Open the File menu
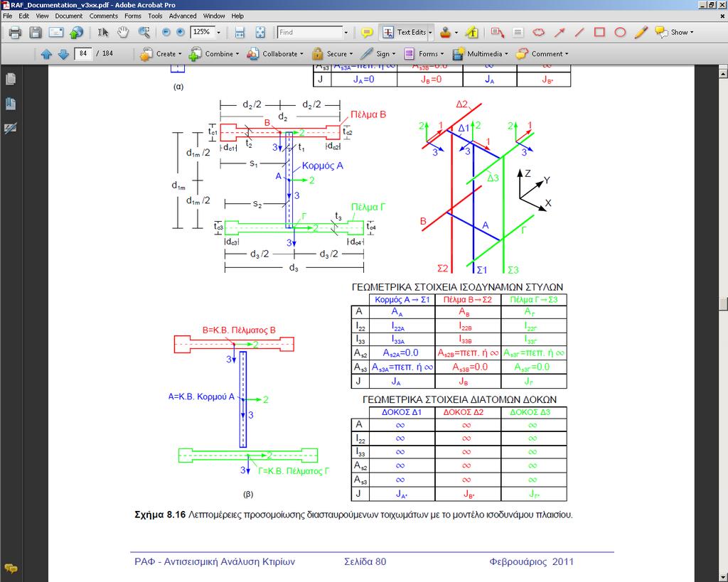The width and height of the screenshot is (728, 582). (7, 16)
